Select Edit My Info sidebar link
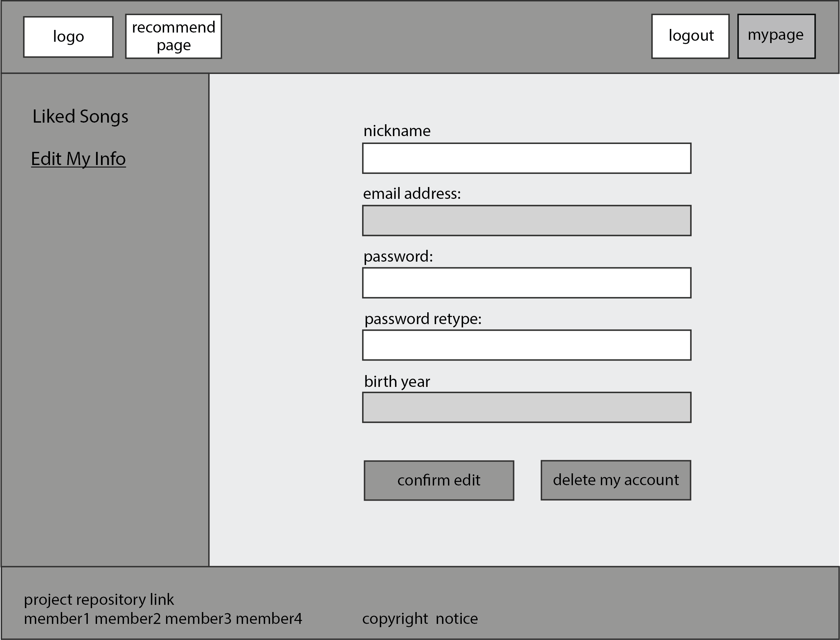The width and height of the screenshot is (840, 640). 79,159
